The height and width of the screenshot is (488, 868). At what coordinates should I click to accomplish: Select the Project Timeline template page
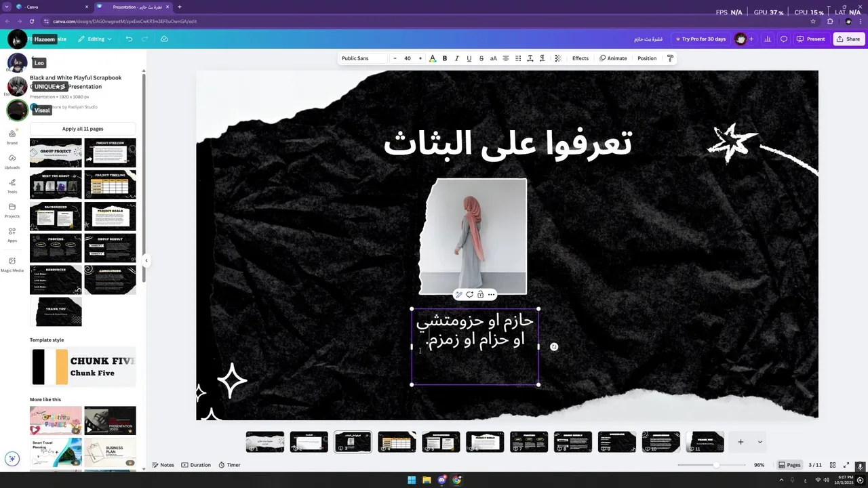110,184
